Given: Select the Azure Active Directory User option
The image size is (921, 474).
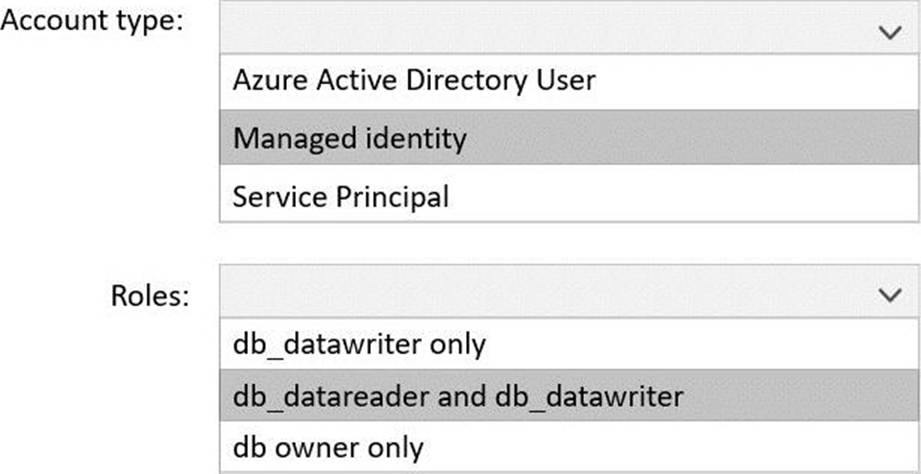Looking at the screenshot, I should 414,81.
